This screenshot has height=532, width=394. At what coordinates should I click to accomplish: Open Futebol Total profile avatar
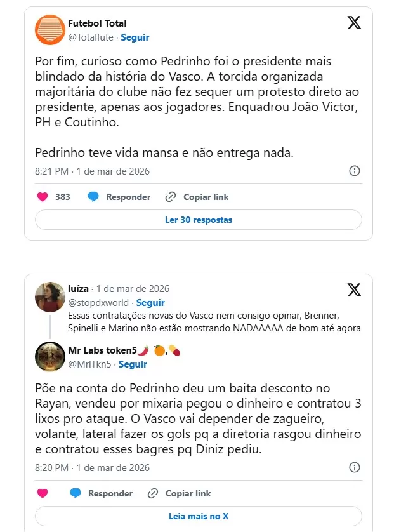(x=50, y=30)
